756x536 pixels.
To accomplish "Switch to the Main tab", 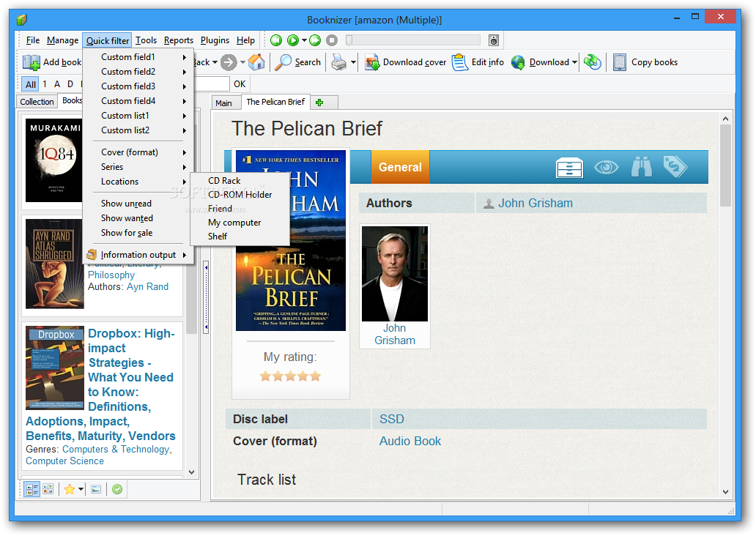I will click(x=223, y=103).
